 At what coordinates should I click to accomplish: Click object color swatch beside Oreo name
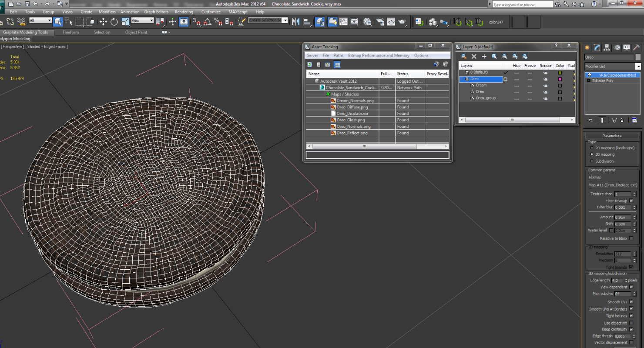point(638,57)
